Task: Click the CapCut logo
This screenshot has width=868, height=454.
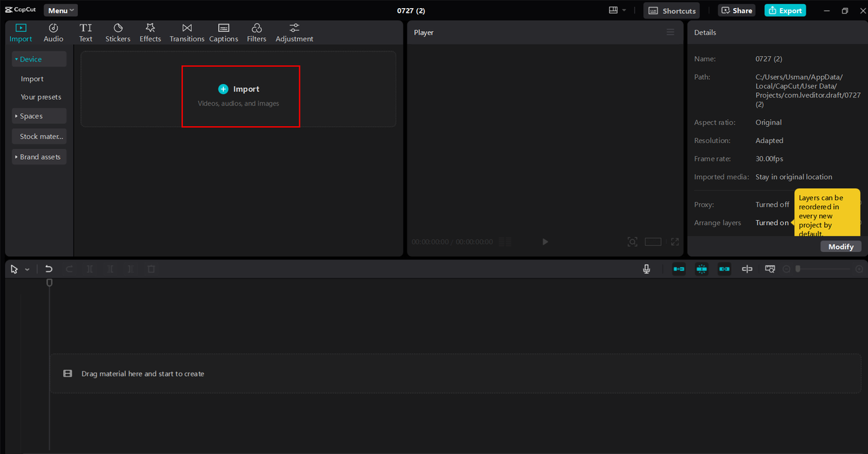Action: pyautogui.click(x=20, y=10)
